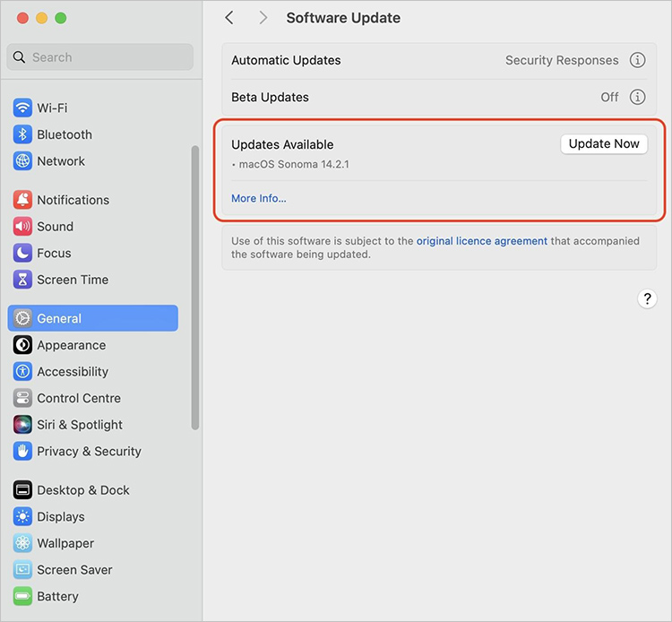
Task: Select the Focus label in sidebar
Action: pyautogui.click(x=54, y=253)
